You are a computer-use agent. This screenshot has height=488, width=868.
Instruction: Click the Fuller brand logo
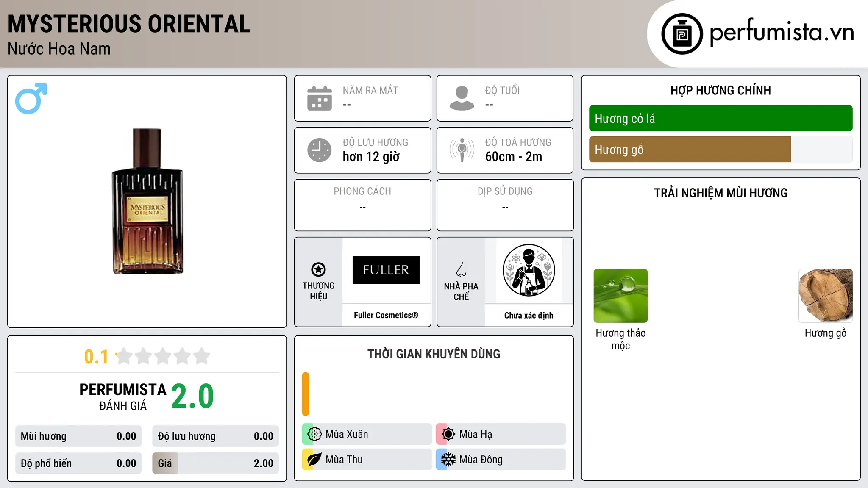386,270
